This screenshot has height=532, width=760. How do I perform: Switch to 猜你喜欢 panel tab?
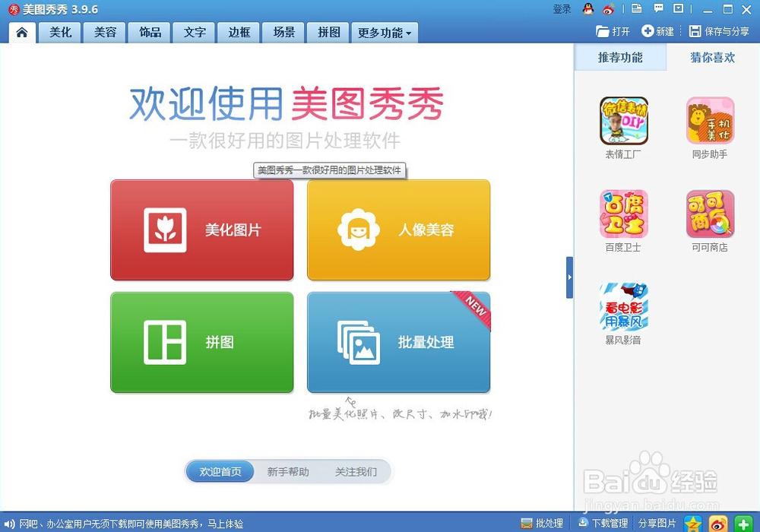(713, 57)
